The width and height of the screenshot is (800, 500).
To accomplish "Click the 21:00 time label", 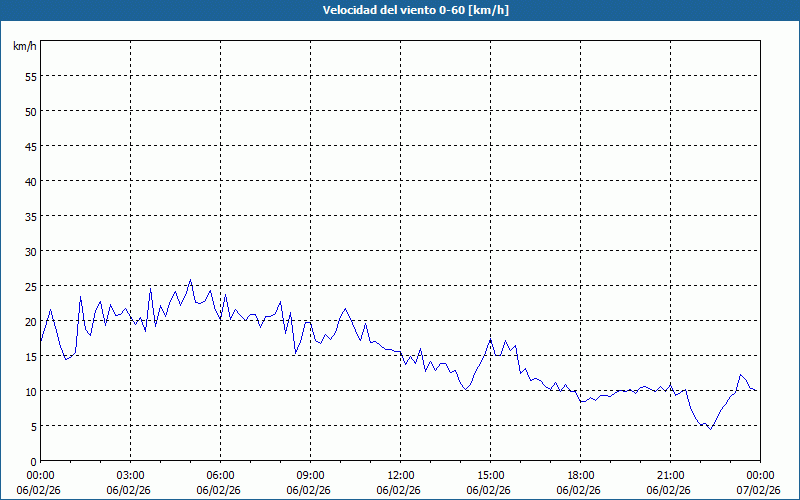I will point(670,475).
